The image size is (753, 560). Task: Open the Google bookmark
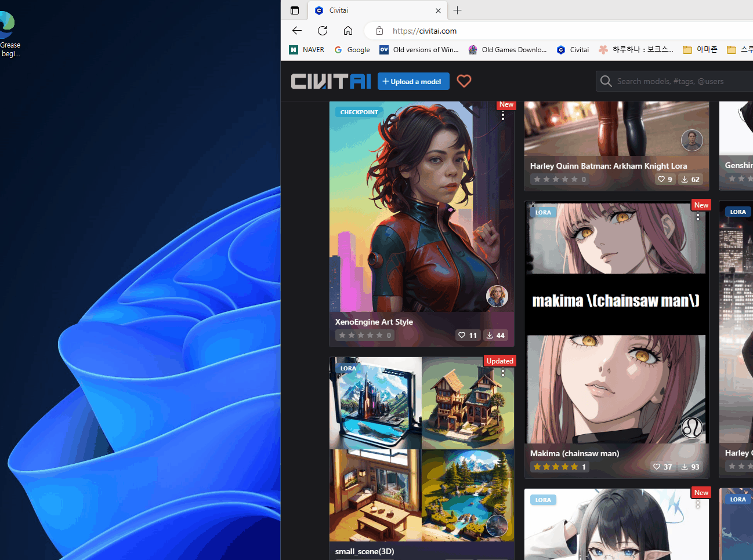(x=352, y=50)
